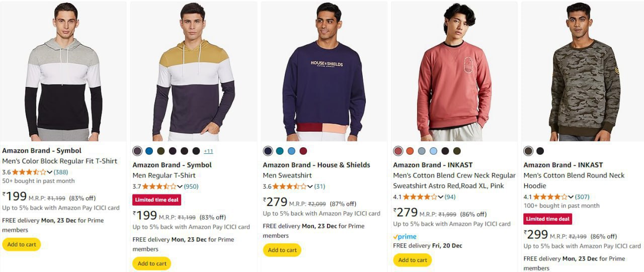
Task: Select the light blue swatch on the INKAST crew neck sweatshirt
Action: [x=433, y=151]
